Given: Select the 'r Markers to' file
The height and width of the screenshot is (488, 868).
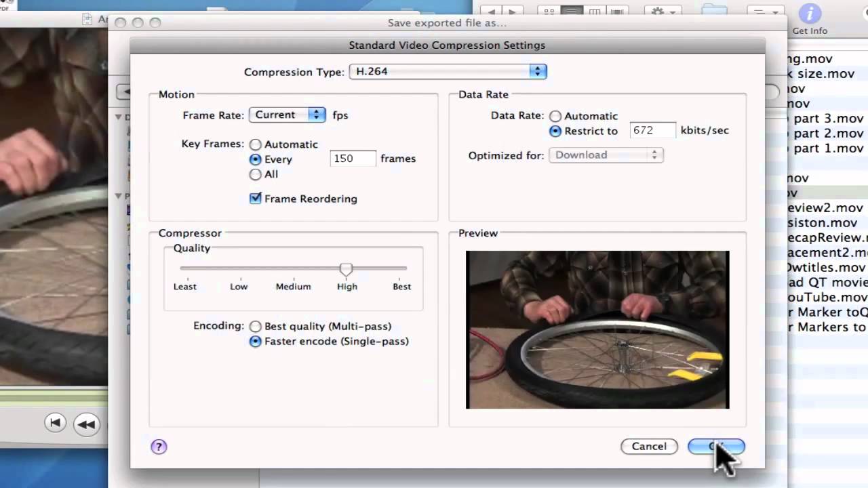Looking at the screenshot, I should pyautogui.click(x=827, y=327).
